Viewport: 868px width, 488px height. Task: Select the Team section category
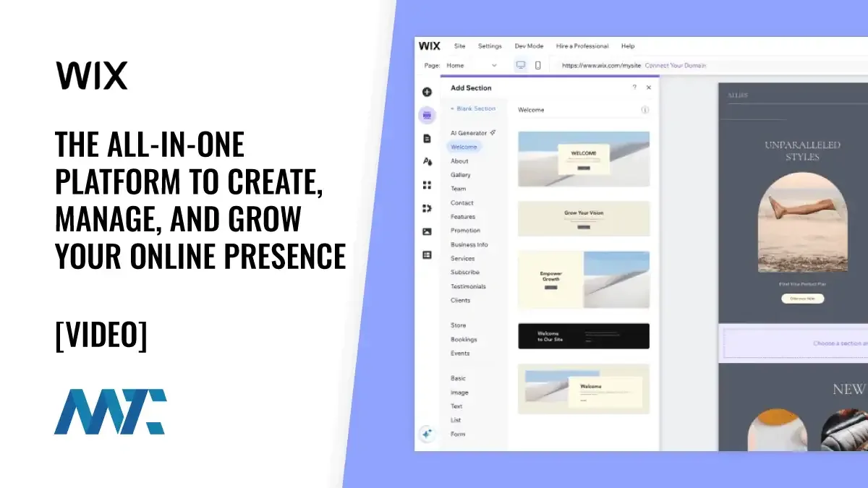pos(459,189)
